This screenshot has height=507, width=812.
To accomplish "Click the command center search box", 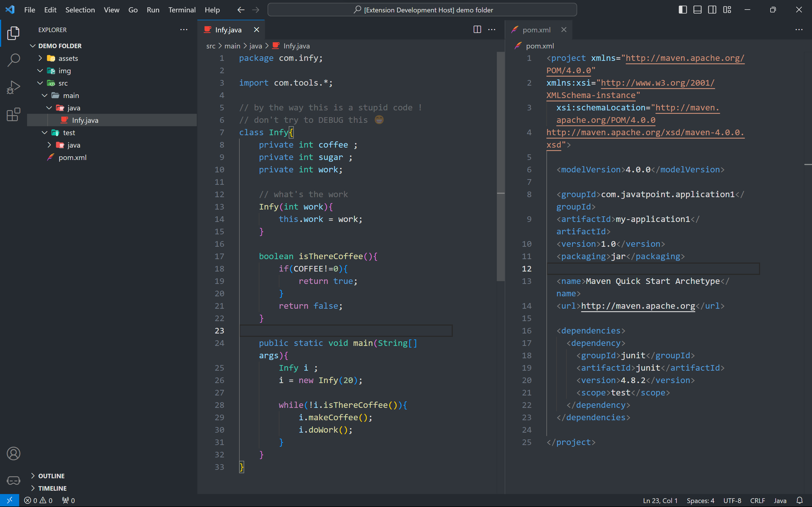I will [x=422, y=10].
